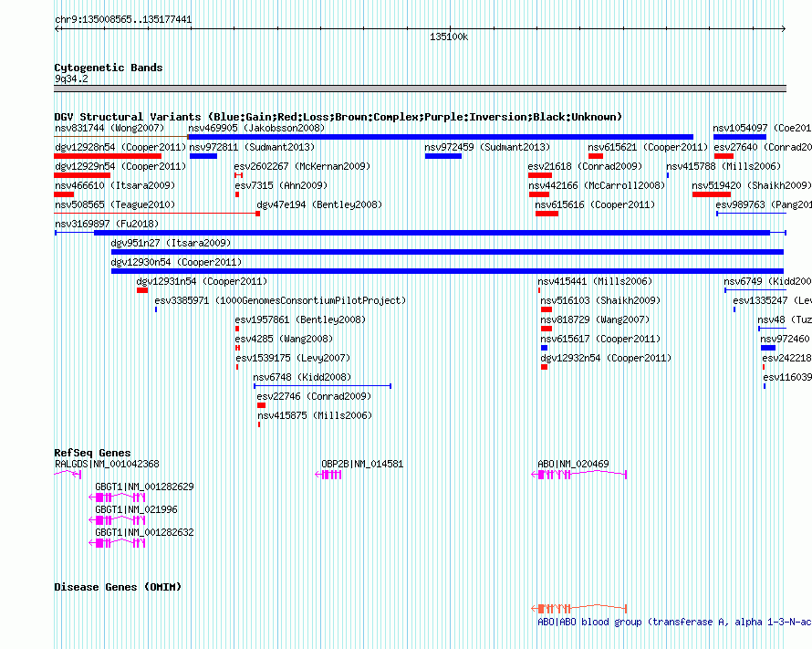
Task: Select the Disease Genes (OMIM) track title
Action: click(x=118, y=587)
